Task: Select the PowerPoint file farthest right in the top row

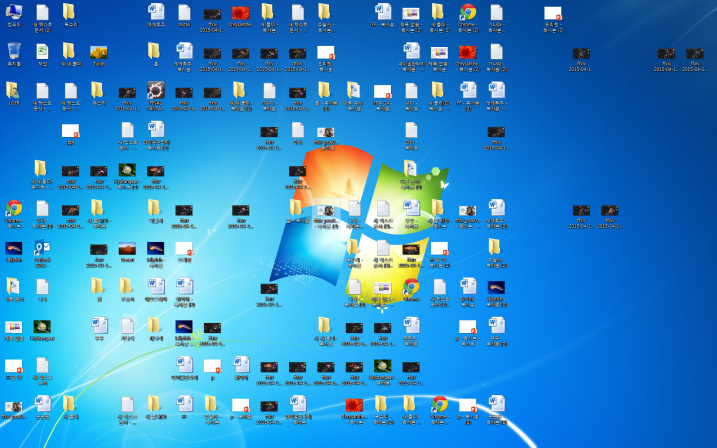Action: tap(552, 13)
